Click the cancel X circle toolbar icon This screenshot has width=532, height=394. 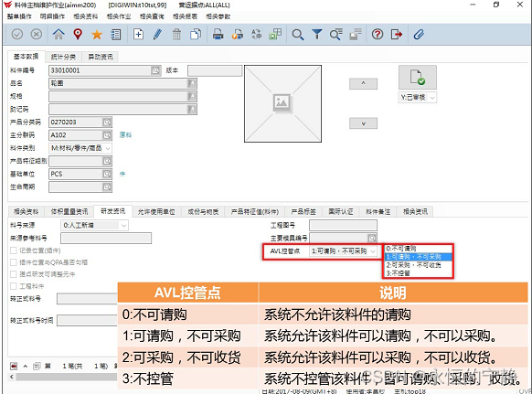pyautogui.click(x=37, y=34)
